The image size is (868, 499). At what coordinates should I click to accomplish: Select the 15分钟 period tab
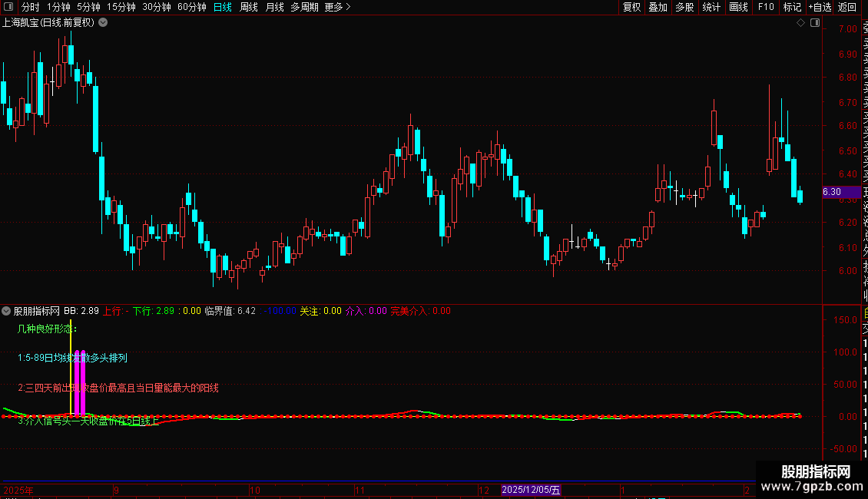[x=121, y=7]
